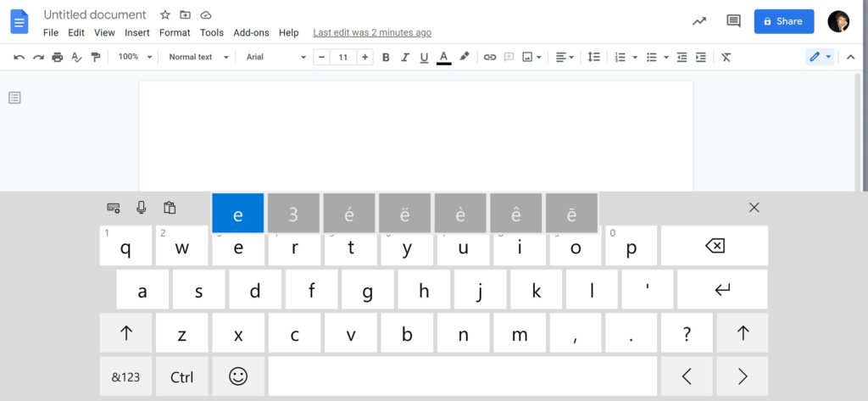Expand numbered list style dropdown arrow
Viewport: 868px width, 401px height.
[x=635, y=57]
